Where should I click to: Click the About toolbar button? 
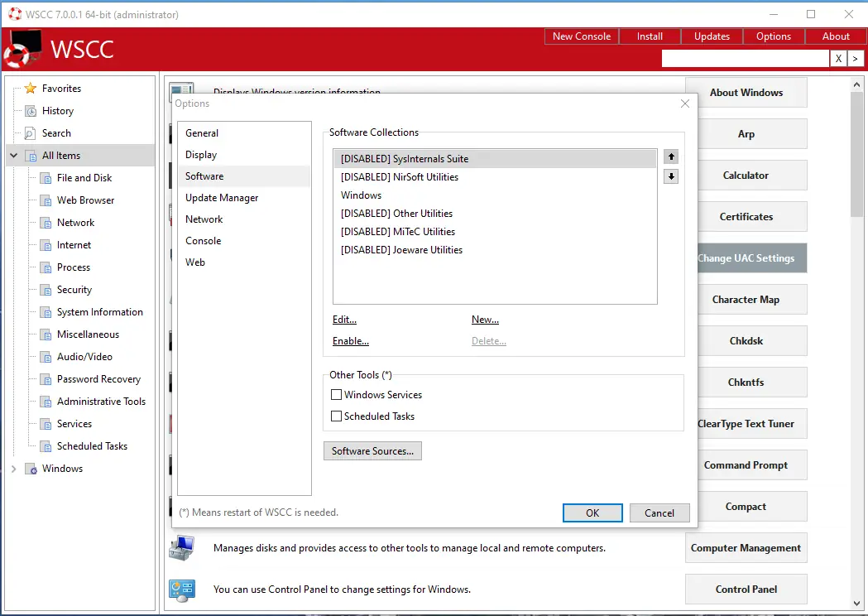pyautogui.click(x=836, y=36)
